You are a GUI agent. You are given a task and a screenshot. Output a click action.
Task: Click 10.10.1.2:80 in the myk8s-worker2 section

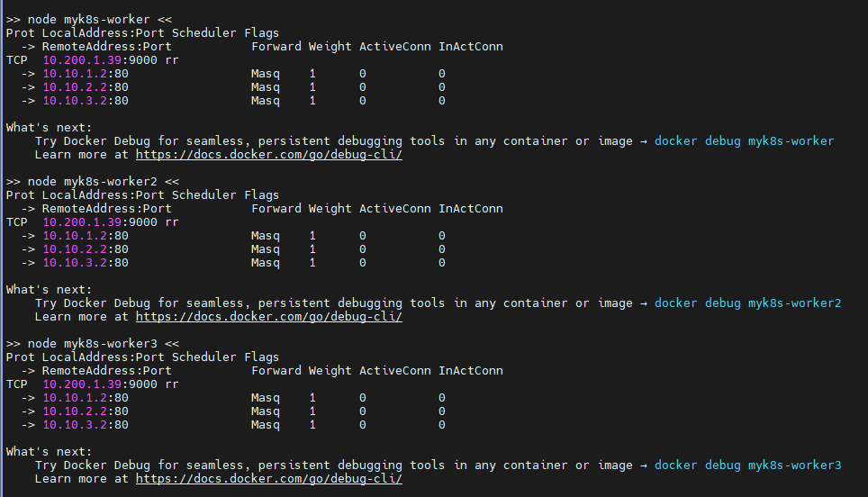point(86,236)
